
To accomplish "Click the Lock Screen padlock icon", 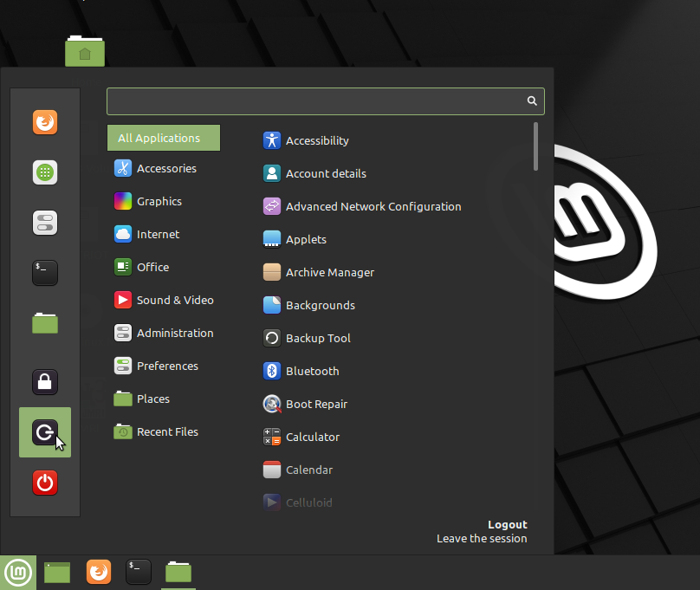I will tap(45, 381).
